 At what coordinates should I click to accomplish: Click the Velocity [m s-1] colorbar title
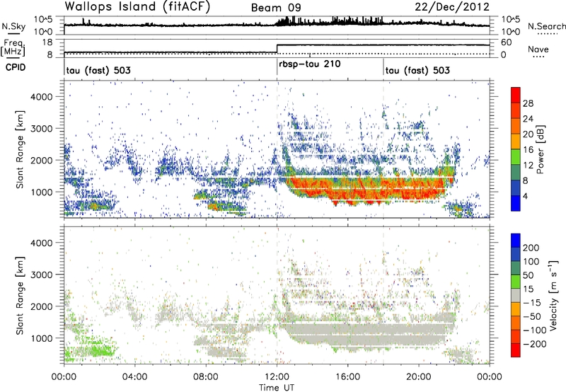(553, 295)
